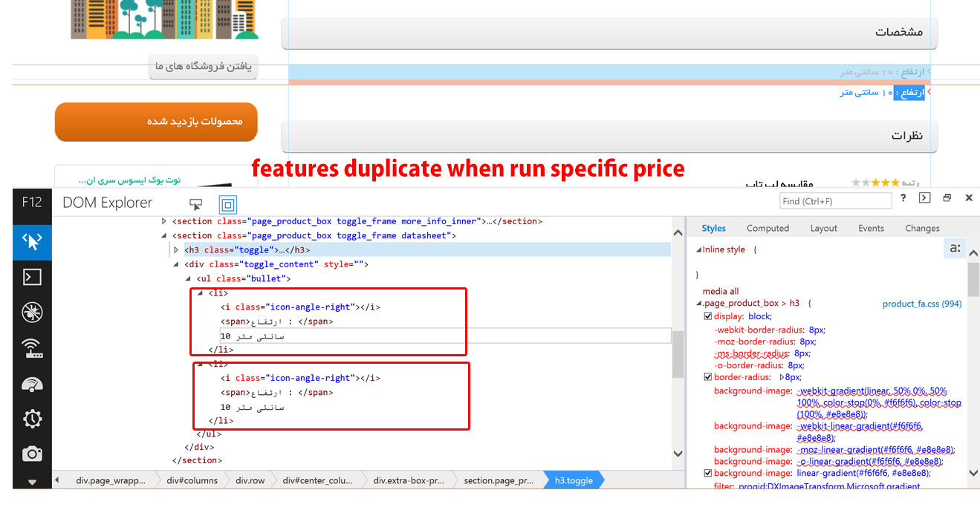
Task: Click the orange recently viewed products button
Action: click(x=156, y=121)
